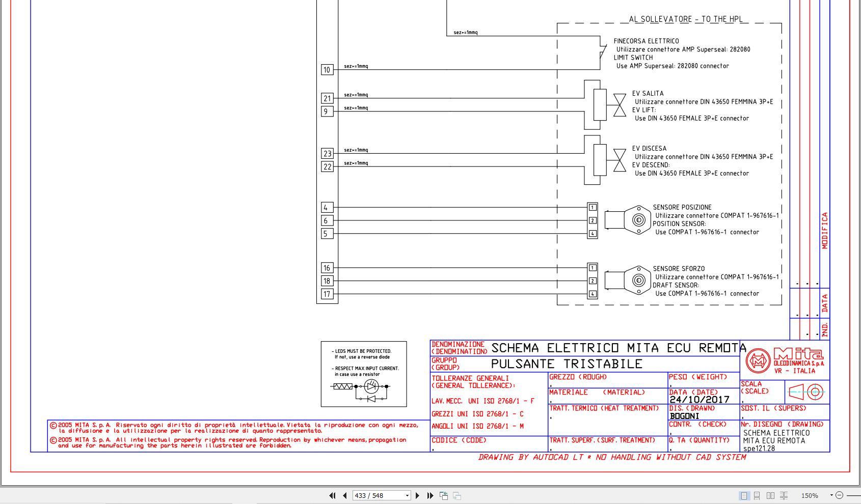Click the SCHEMA ELETTRICO MITA ECU REMOTA title

(x=618, y=348)
